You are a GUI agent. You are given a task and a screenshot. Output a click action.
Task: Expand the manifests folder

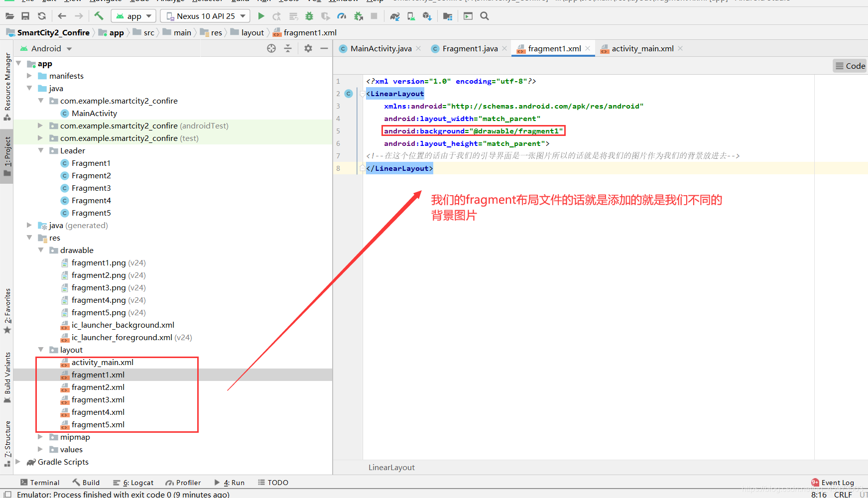(x=29, y=76)
